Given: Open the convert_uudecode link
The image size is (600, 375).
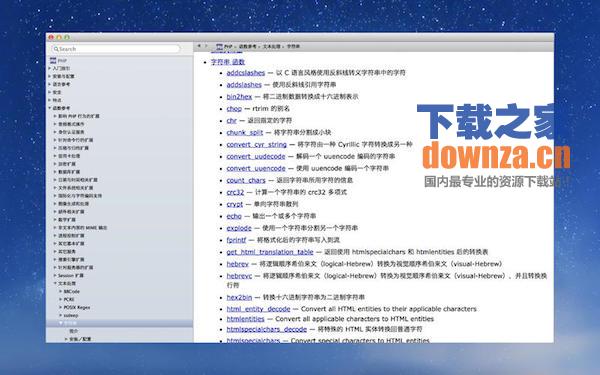Looking at the screenshot, I should [x=256, y=157].
